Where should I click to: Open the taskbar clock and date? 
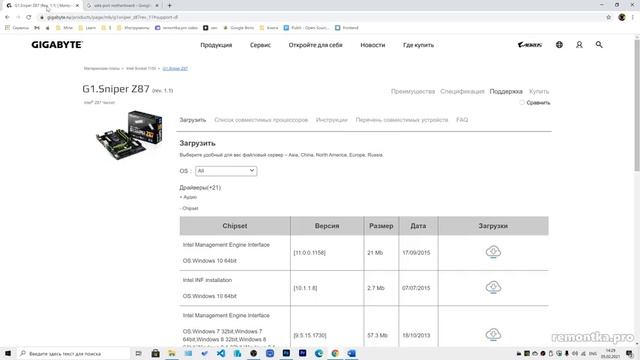pos(610,353)
